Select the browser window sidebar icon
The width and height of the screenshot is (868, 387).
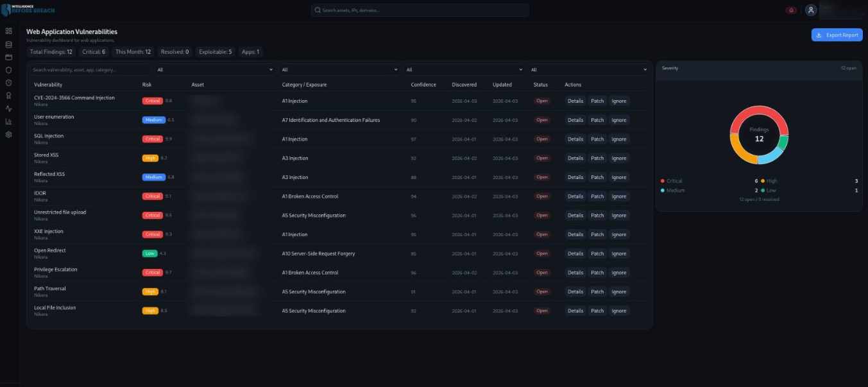pyautogui.click(x=9, y=57)
